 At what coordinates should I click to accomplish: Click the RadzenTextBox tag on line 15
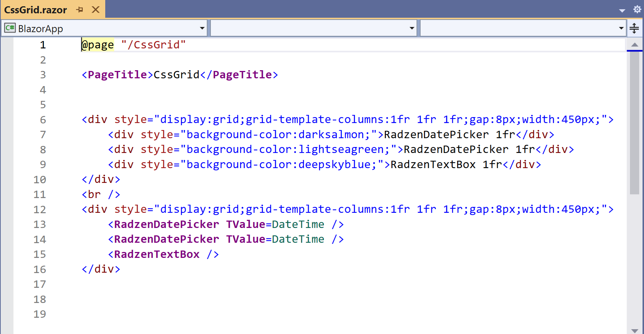click(x=155, y=254)
